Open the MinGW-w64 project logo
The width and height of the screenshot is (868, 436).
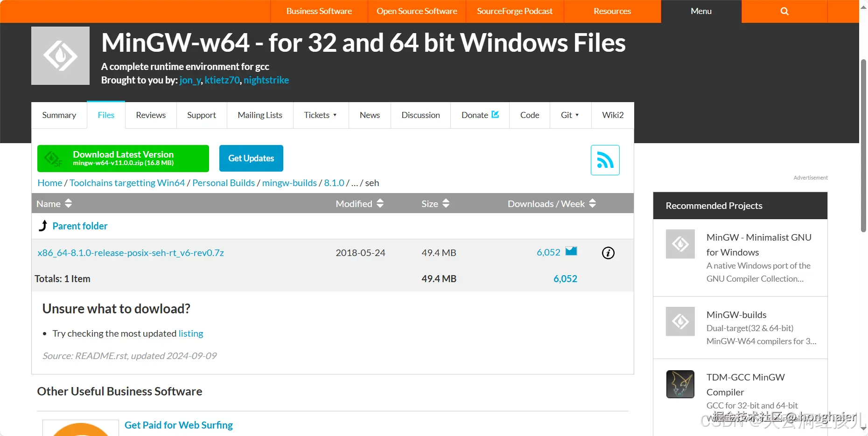pos(60,55)
